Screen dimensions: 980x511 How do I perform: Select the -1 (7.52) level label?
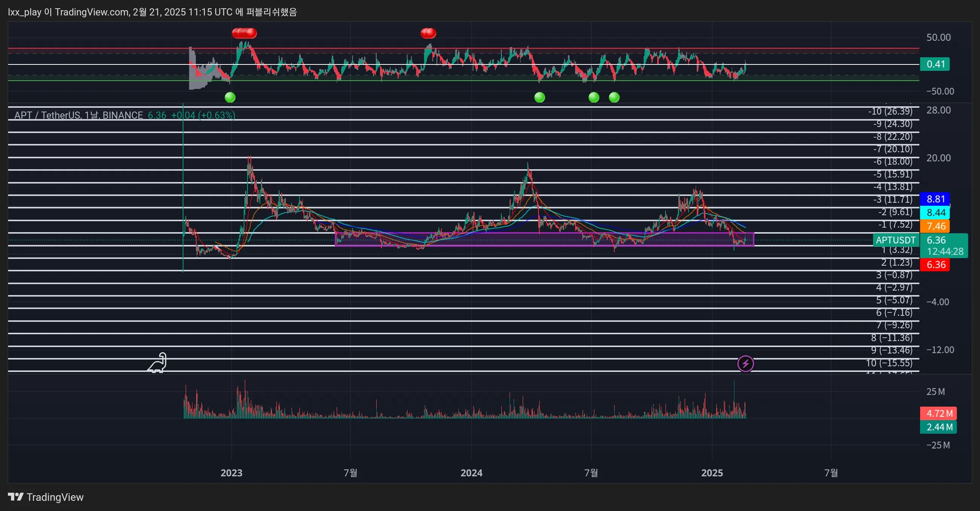(895, 225)
